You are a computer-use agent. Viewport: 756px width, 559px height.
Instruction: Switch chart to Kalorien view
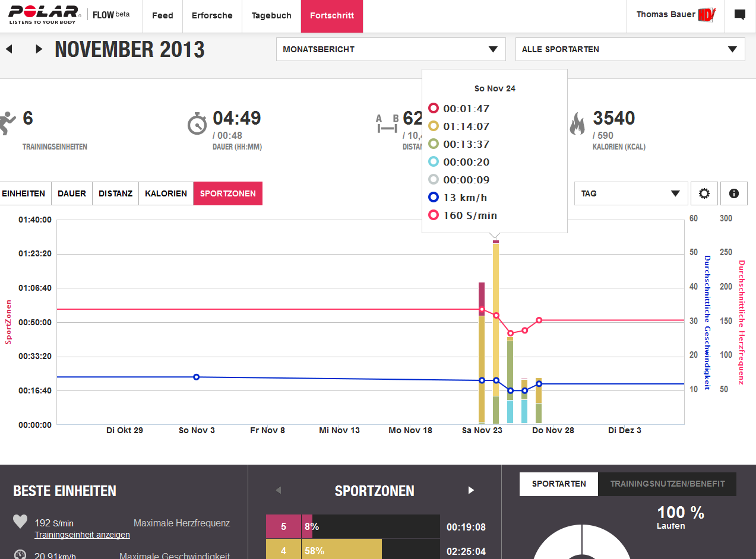[x=166, y=193]
